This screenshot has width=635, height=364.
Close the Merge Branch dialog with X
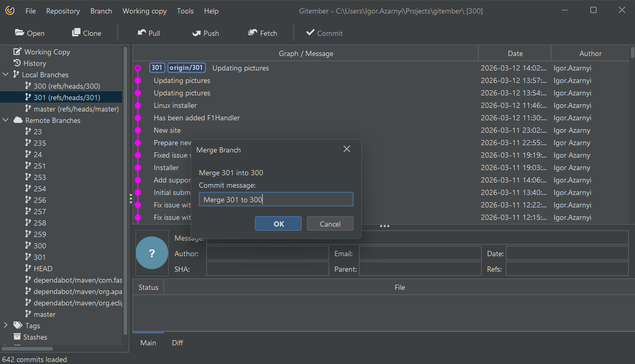pos(347,149)
